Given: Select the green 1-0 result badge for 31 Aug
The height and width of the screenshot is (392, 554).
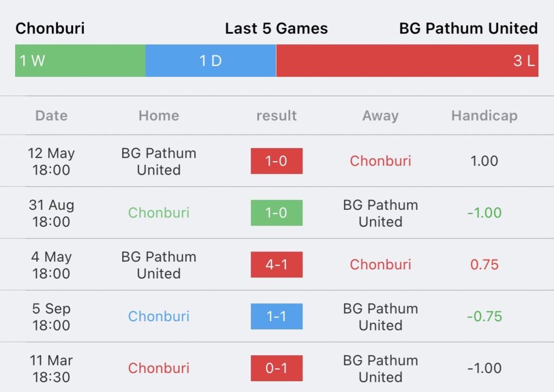Looking at the screenshot, I should pyautogui.click(x=276, y=212).
